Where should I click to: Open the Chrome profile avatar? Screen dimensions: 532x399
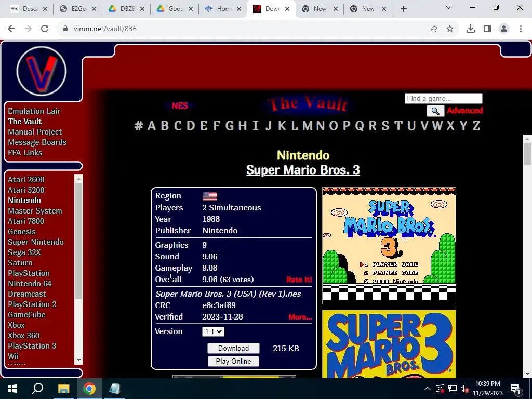coord(504,29)
